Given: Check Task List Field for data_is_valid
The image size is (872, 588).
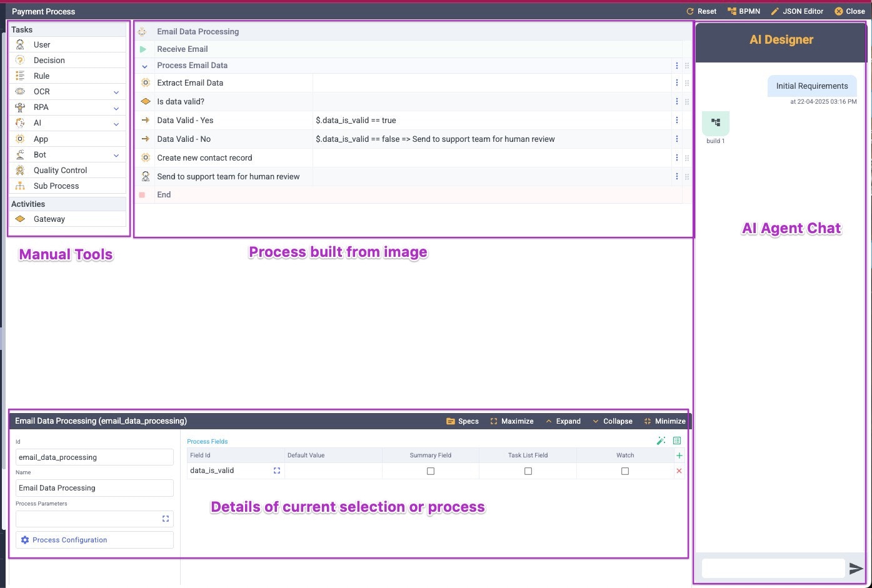Looking at the screenshot, I should tap(528, 471).
